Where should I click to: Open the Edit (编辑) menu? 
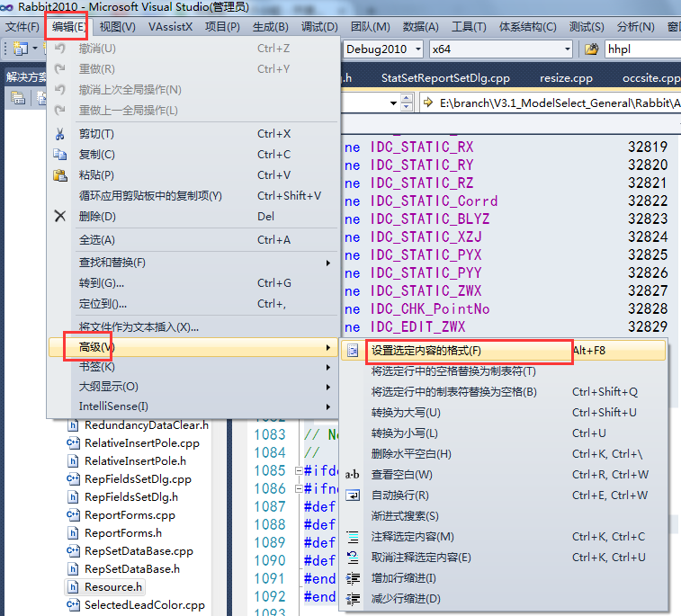pyautogui.click(x=68, y=27)
